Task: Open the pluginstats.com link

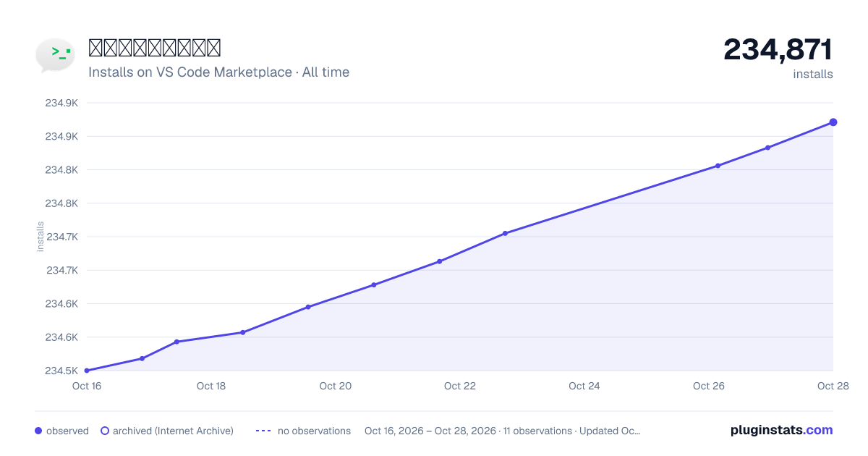Action: pos(781,430)
